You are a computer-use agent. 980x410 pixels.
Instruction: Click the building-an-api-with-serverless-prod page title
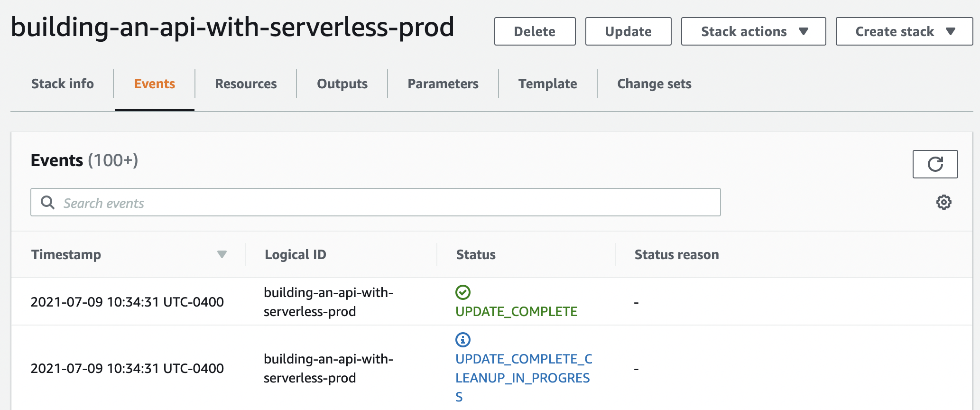(232, 28)
